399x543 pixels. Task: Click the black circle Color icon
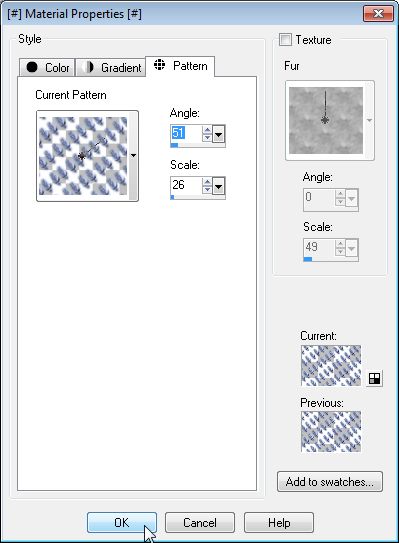click(x=32, y=67)
